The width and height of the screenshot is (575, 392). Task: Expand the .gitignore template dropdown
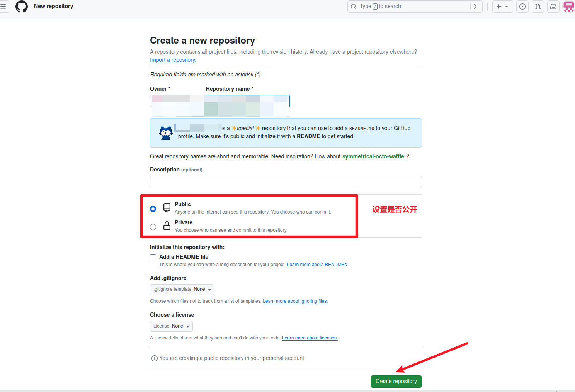182,290
